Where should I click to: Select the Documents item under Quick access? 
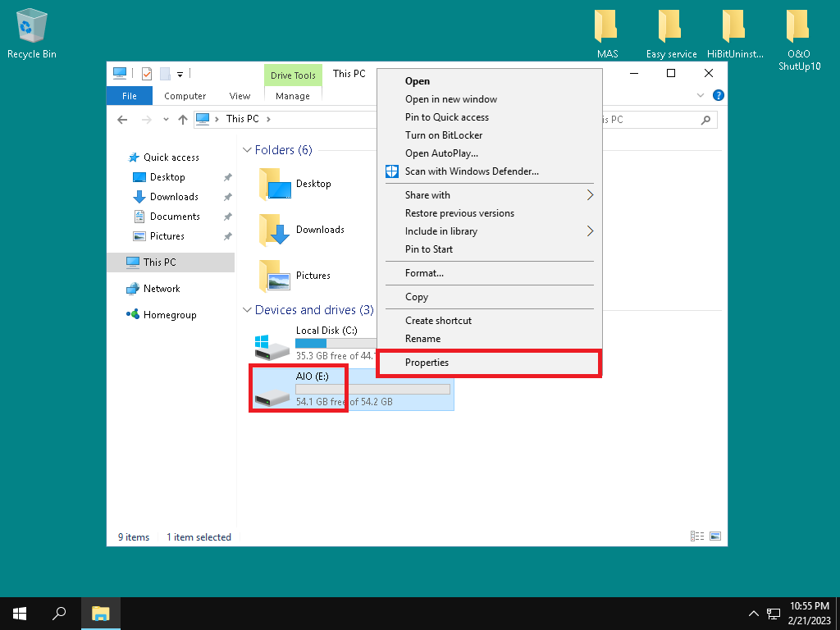click(175, 217)
